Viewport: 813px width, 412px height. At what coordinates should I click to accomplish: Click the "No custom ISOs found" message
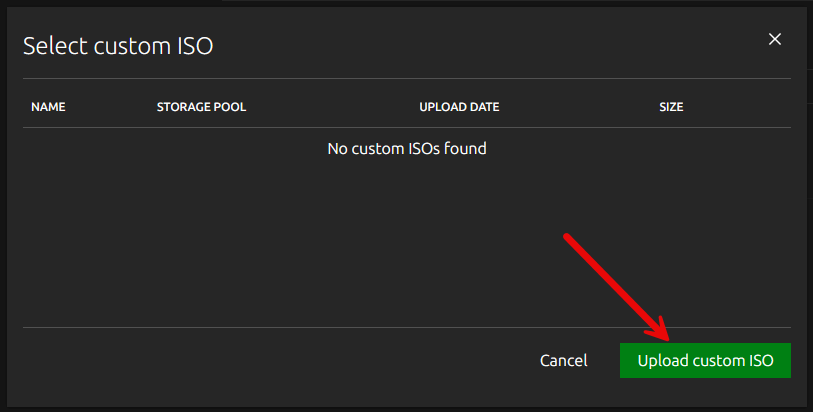click(407, 149)
